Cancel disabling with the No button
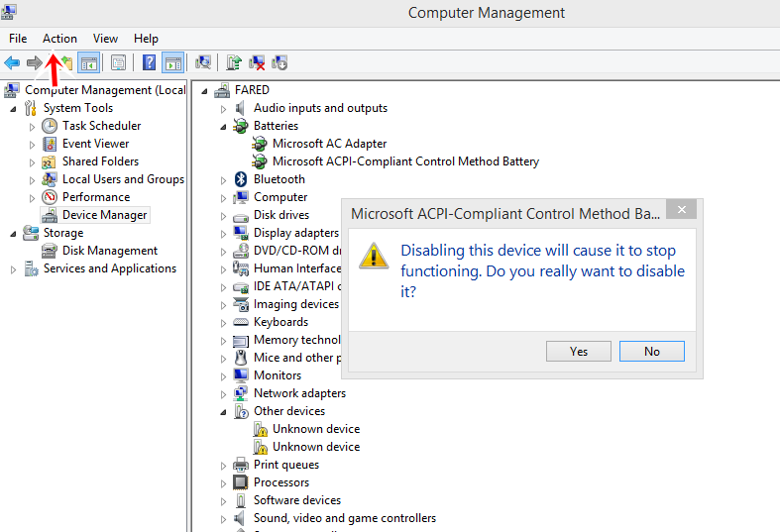 [x=652, y=352]
